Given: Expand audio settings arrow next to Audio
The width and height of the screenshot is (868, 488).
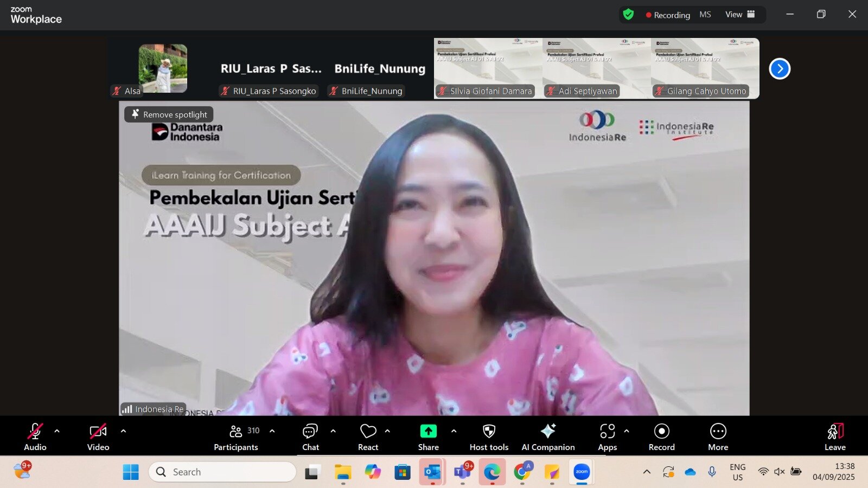Looking at the screenshot, I should [57, 431].
